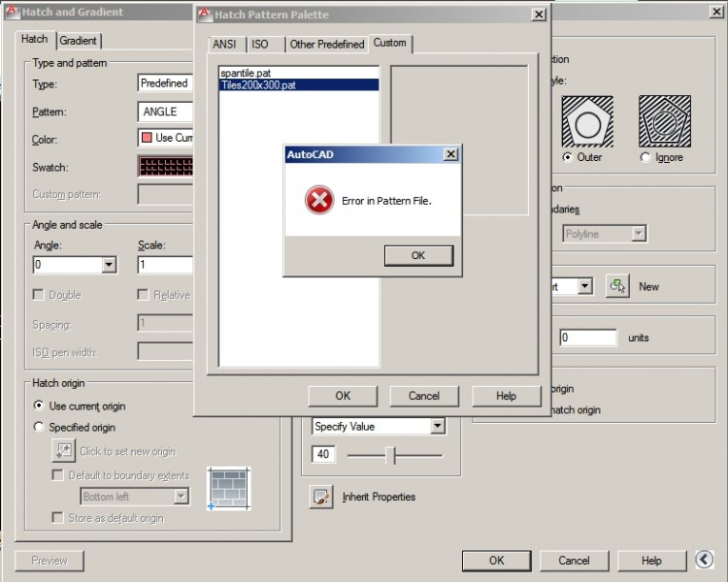Switch to Hatch tab
Image resolution: width=728 pixels, height=582 pixels.
point(34,39)
